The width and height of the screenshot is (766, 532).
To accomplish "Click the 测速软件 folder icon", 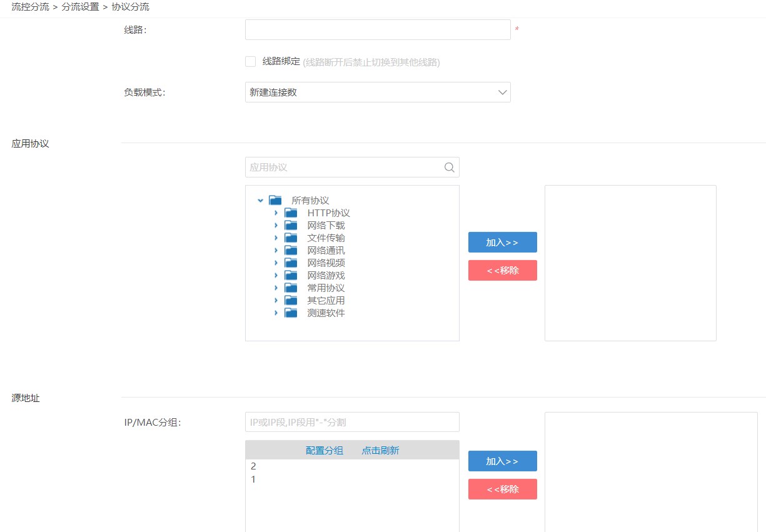I will coord(291,313).
